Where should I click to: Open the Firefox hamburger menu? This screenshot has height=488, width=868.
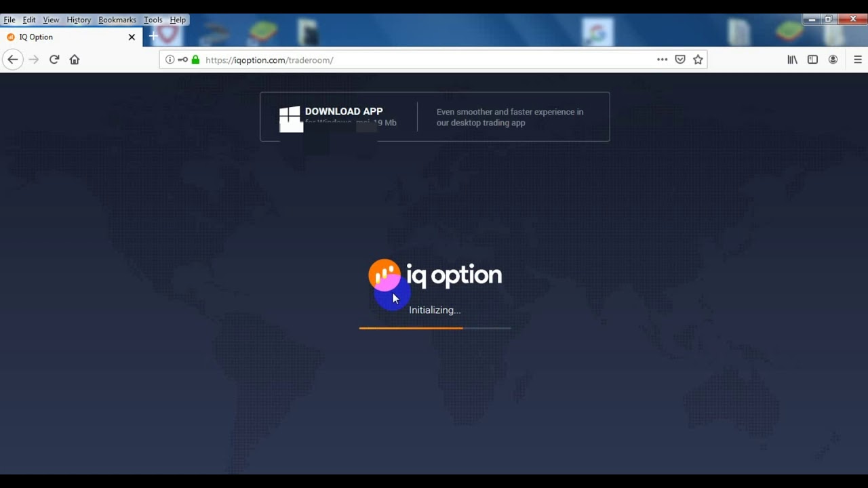tap(858, 60)
